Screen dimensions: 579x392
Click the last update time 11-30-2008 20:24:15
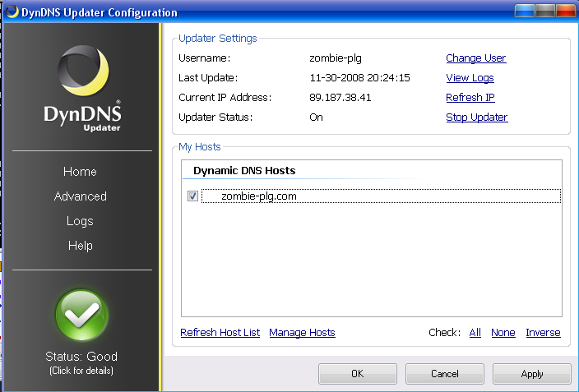pos(359,78)
